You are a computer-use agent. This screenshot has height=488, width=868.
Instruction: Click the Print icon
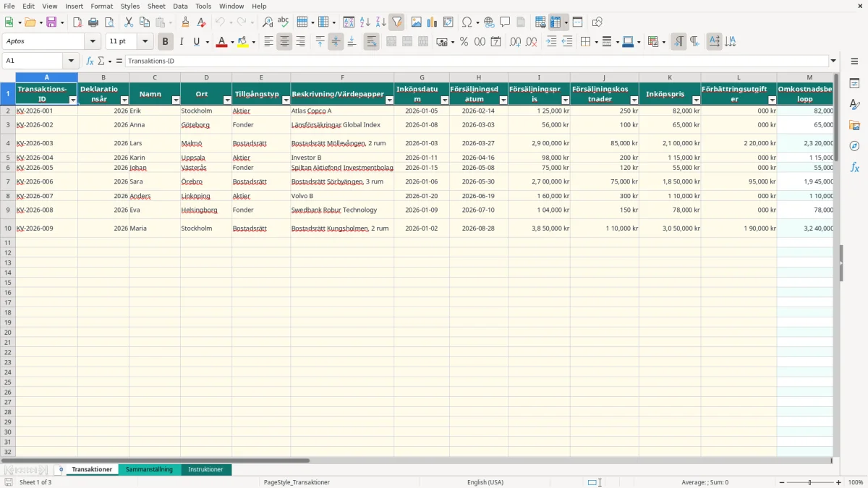point(93,22)
